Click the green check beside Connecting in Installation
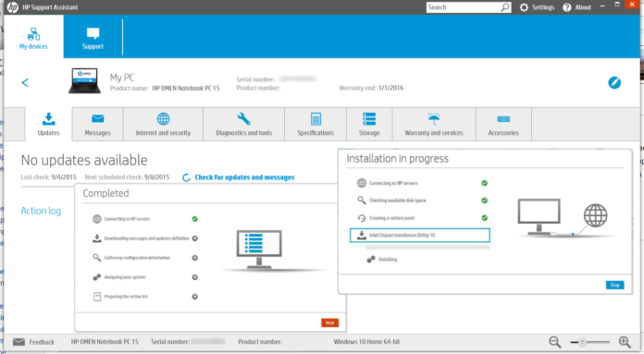The width and height of the screenshot is (644, 354). (484, 183)
